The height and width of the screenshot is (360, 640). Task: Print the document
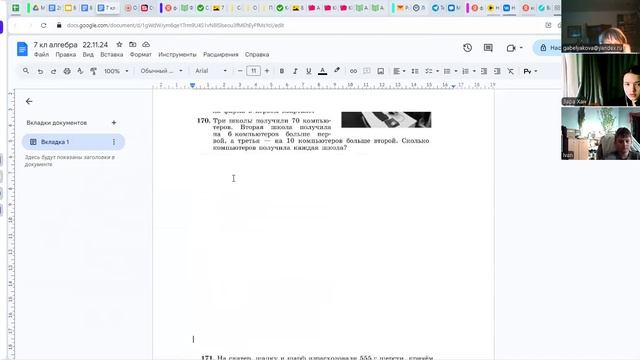coord(67,71)
